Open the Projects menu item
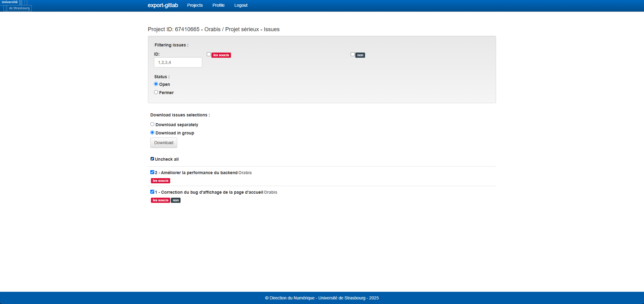Viewport: 644px width, 304px height. [x=195, y=5]
